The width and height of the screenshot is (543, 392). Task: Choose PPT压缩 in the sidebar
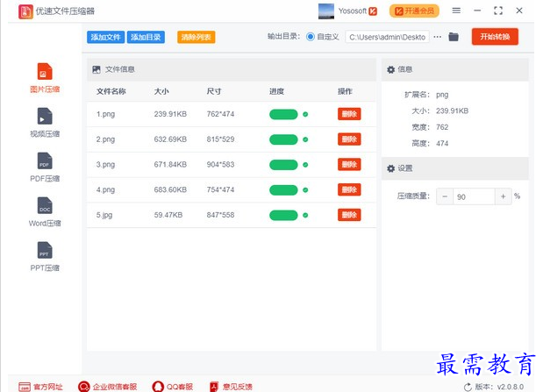click(x=44, y=256)
